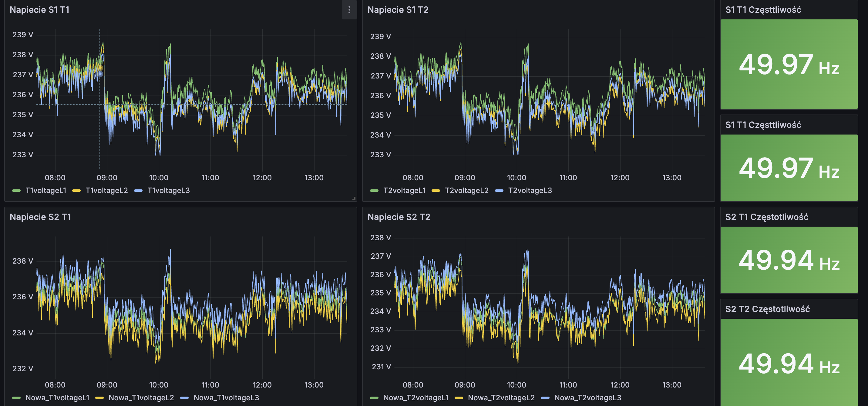
Task: Click the 49.94 Hz S2 T2 stat
Action: [789, 364]
